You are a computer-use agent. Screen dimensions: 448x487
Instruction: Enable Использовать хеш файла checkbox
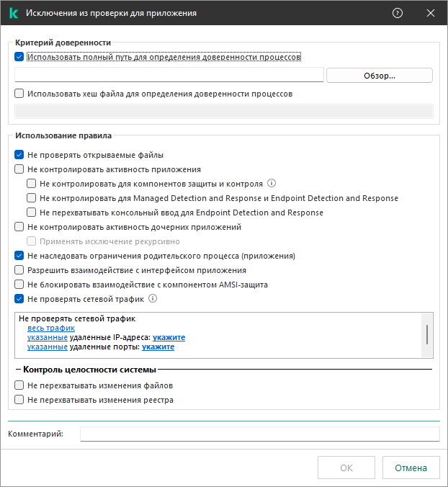pyautogui.click(x=19, y=94)
